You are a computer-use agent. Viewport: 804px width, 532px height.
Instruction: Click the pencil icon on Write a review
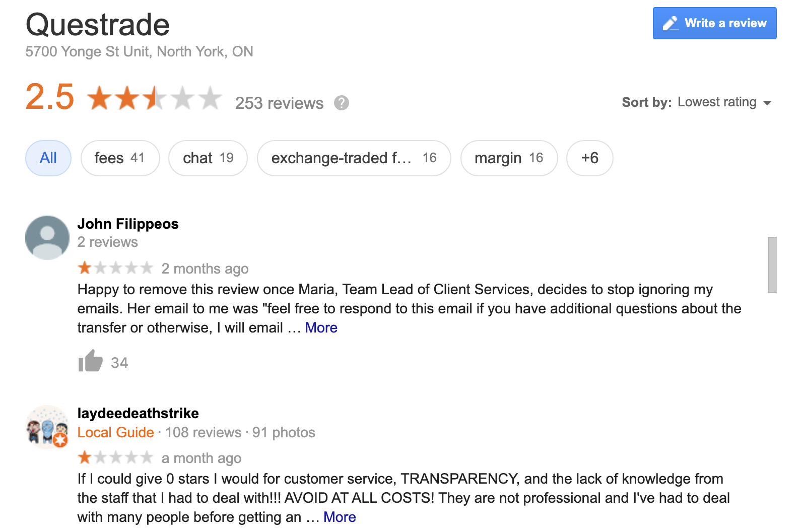point(671,23)
